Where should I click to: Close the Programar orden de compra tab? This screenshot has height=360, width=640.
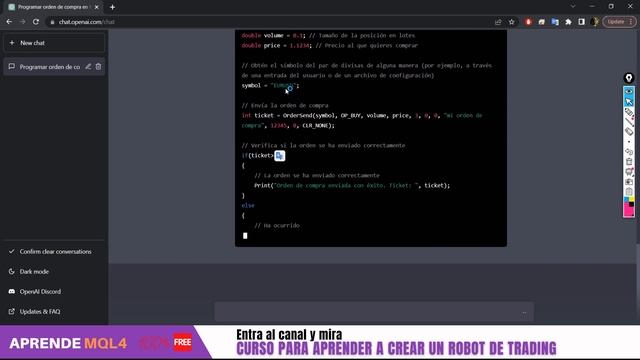[x=96, y=7]
